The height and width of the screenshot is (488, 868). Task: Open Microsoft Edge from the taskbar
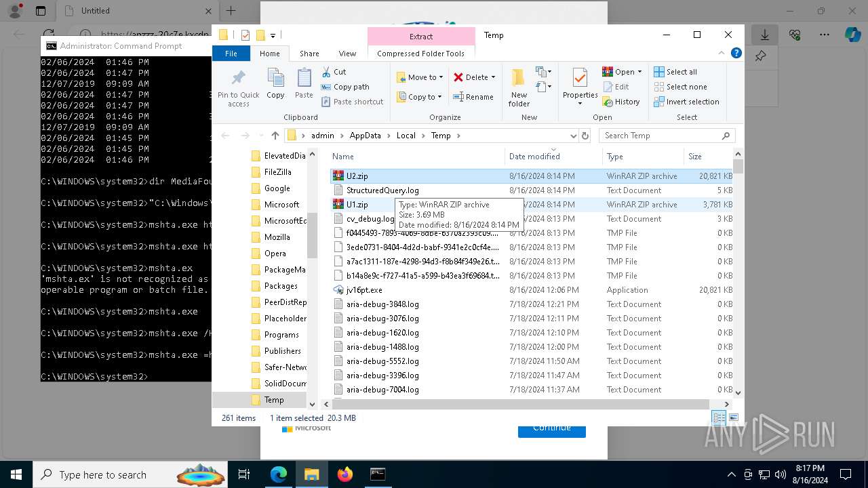(x=279, y=474)
